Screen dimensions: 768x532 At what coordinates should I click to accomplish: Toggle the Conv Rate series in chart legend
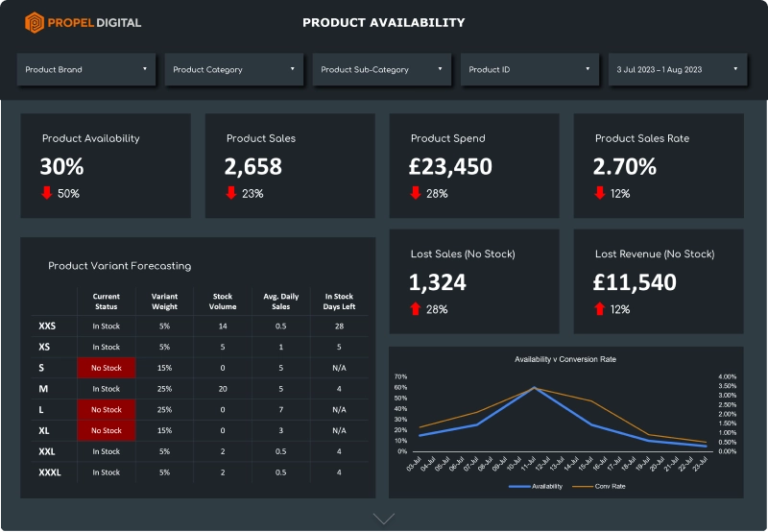click(603, 486)
